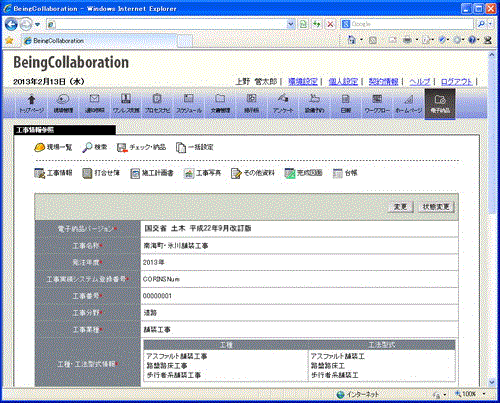Open 現場一覧 with the helmet icon
Screen dimensions: 500x403
click(x=53, y=147)
